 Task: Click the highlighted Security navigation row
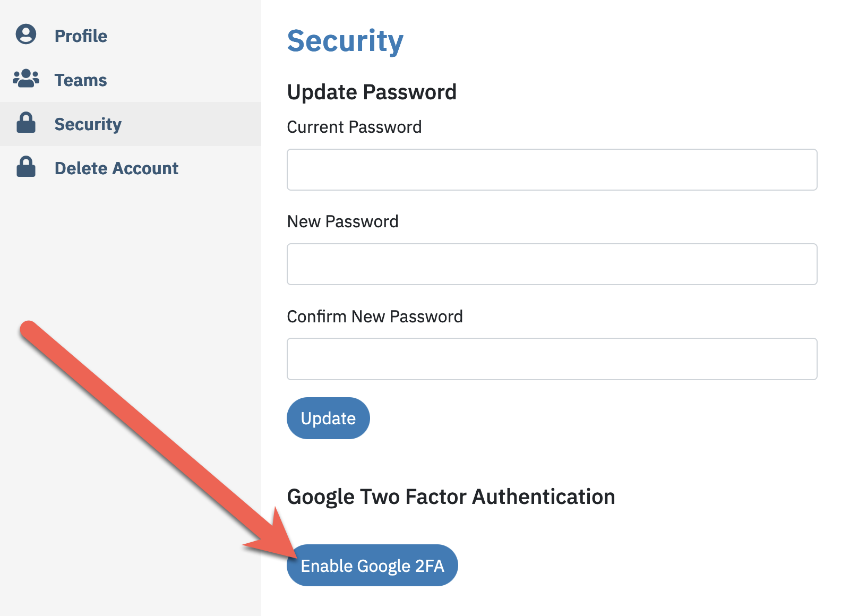click(130, 124)
